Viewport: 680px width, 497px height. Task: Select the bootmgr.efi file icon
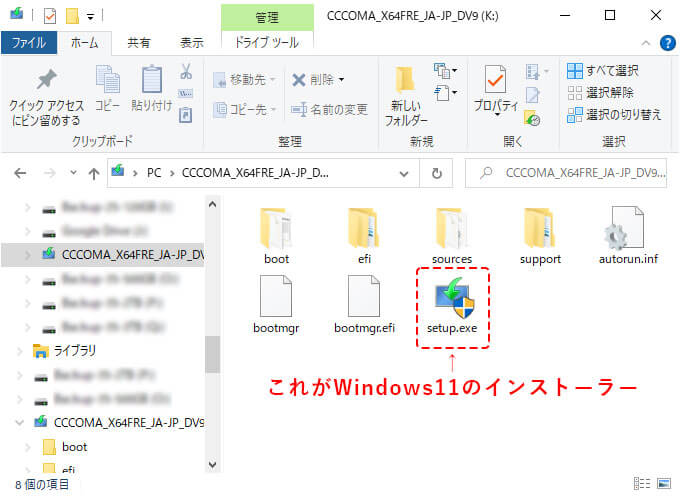coord(364,296)
